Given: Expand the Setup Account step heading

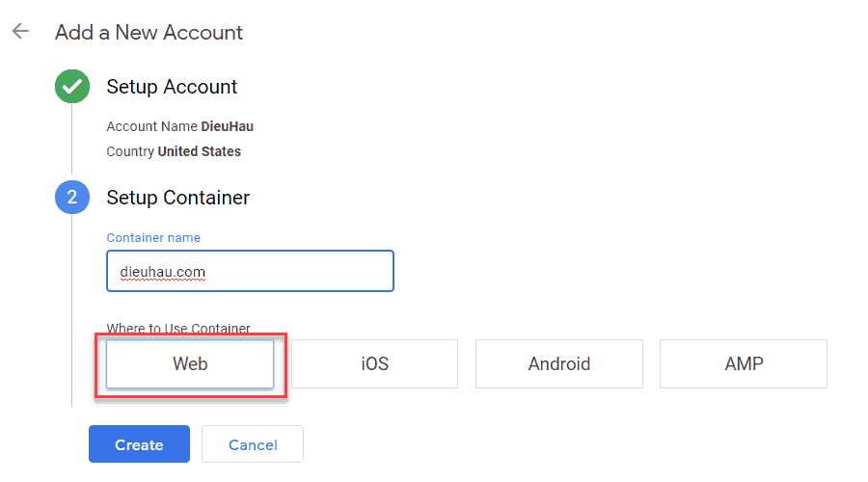Looking at the screenshot, I should coord(172,87).
